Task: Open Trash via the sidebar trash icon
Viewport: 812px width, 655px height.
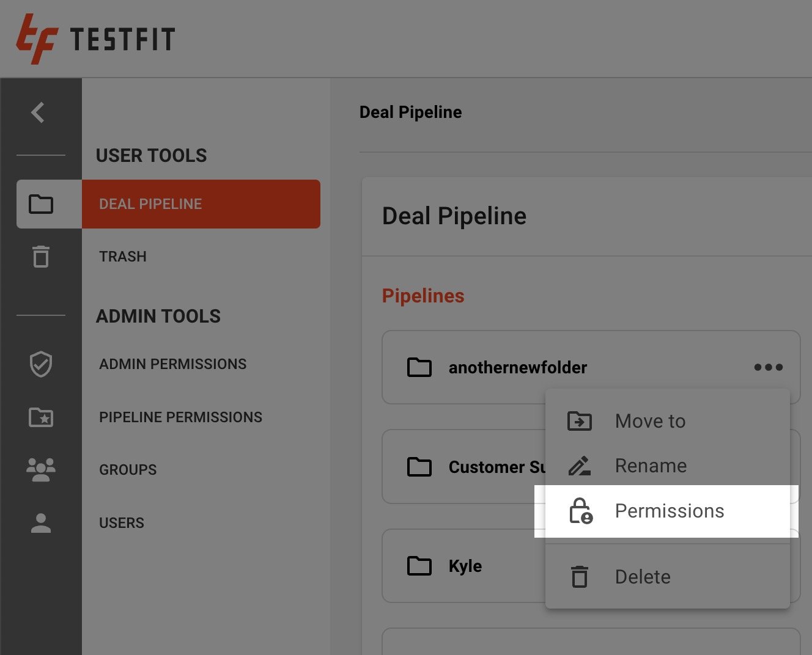Action: [x=41, y=258]
